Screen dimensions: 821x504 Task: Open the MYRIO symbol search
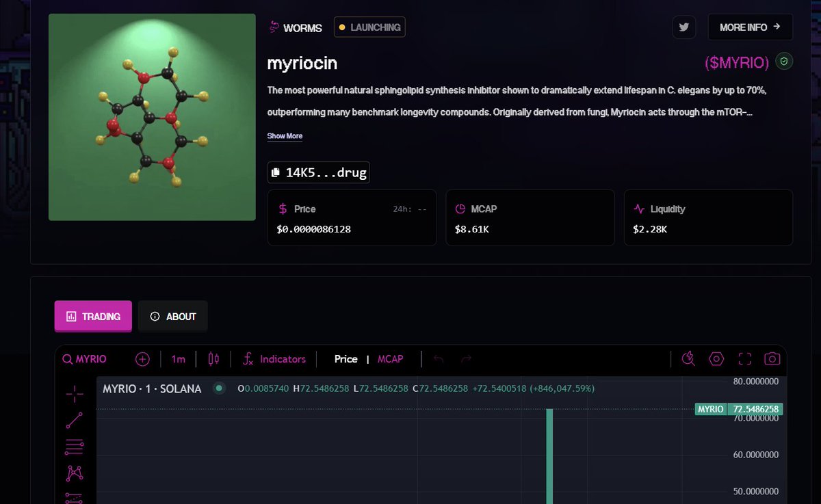click(85, 359)
